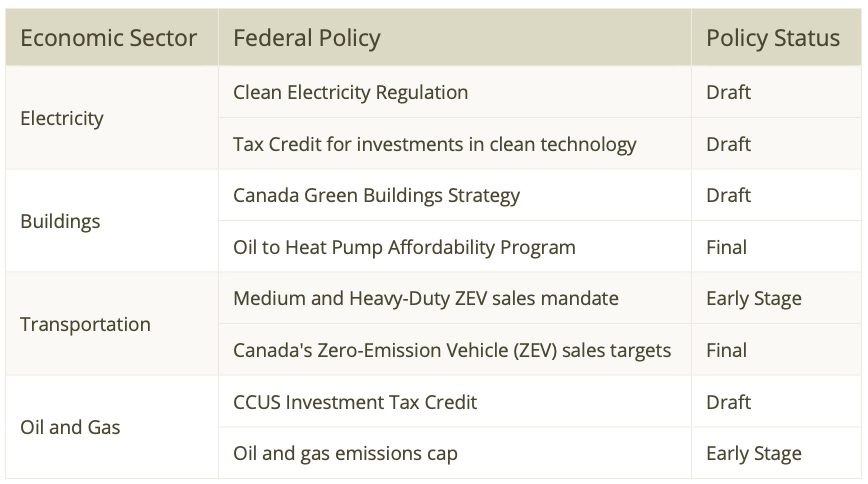
Task: Click Final status of Heat Pump Affordability Program
Action: tap(727, 247)
